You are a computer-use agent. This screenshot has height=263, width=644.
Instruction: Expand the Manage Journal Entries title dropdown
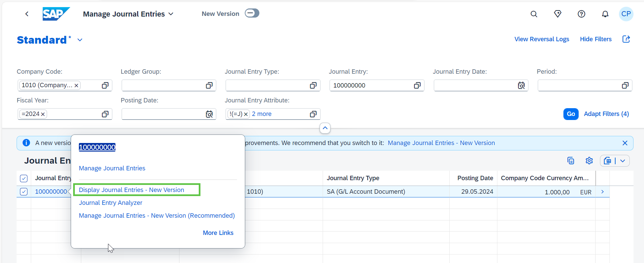point(171,14)
